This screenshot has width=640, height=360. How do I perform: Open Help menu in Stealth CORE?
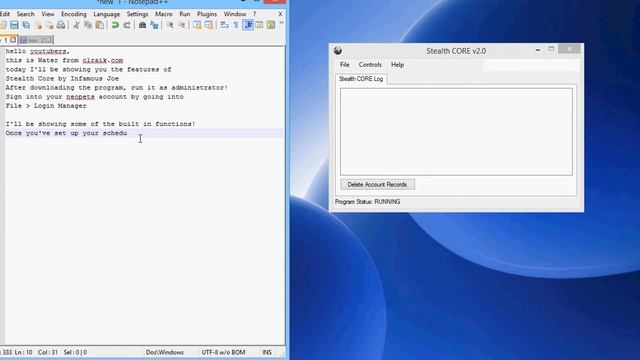pyautogui.click(x=397, y=64)
